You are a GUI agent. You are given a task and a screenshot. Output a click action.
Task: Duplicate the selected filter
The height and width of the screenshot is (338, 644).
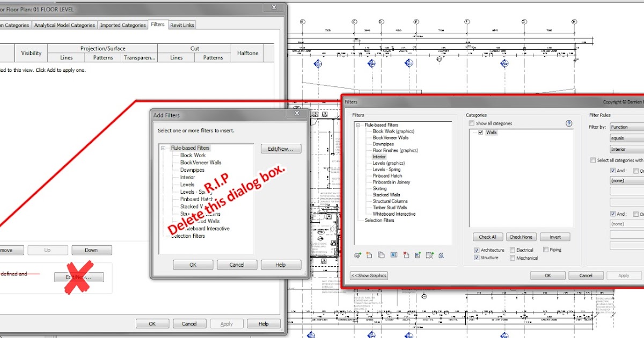(x=380, y=256)
